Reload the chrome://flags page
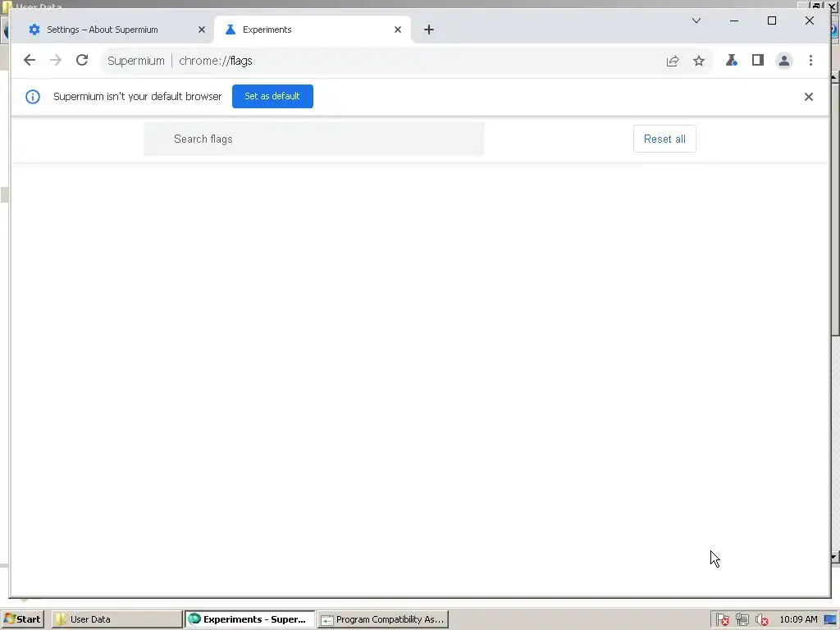The image size is (840, 630). click(x=82, y=60)
